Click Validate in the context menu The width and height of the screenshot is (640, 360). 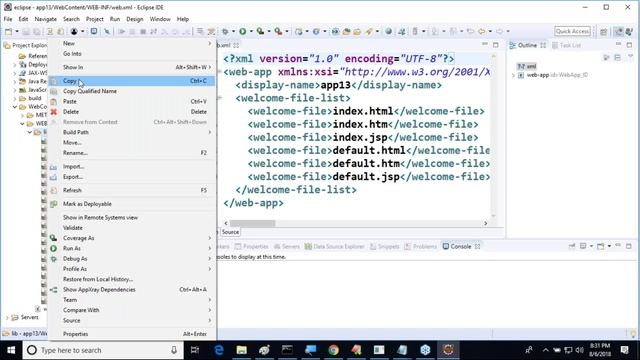[x=131, y=228]
